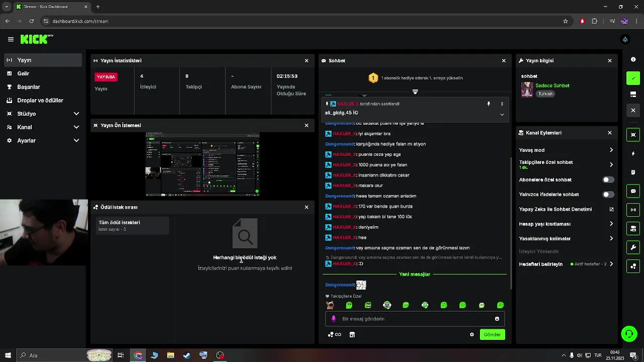Open the Steam icon in the taskbar
The width and height of the screenshot is (644, 362).
click(x=187, y=355)
